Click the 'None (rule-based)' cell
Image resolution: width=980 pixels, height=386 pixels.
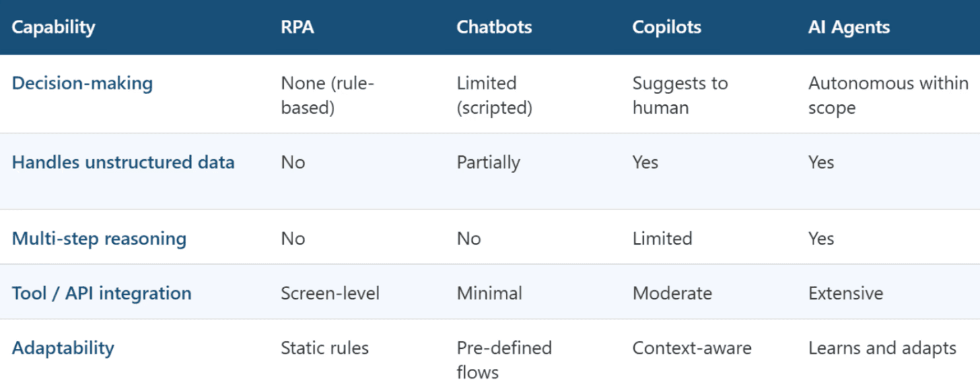tap(328, 95)
